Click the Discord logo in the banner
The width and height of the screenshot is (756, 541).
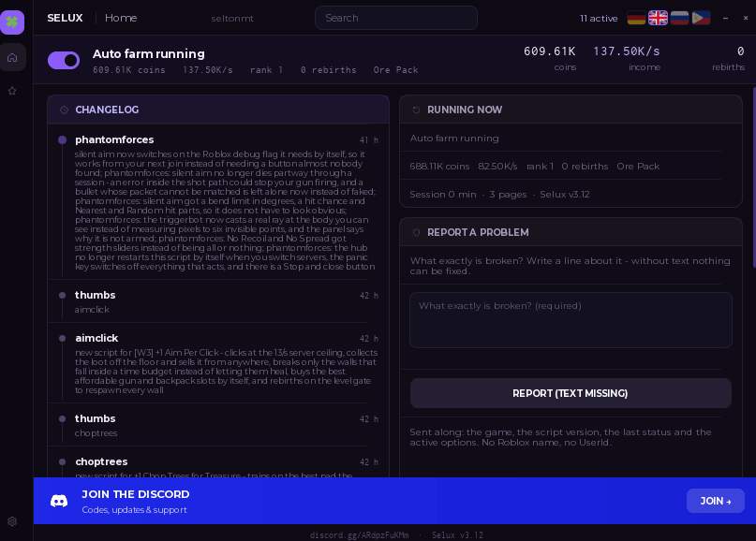(x=59, y=501)
